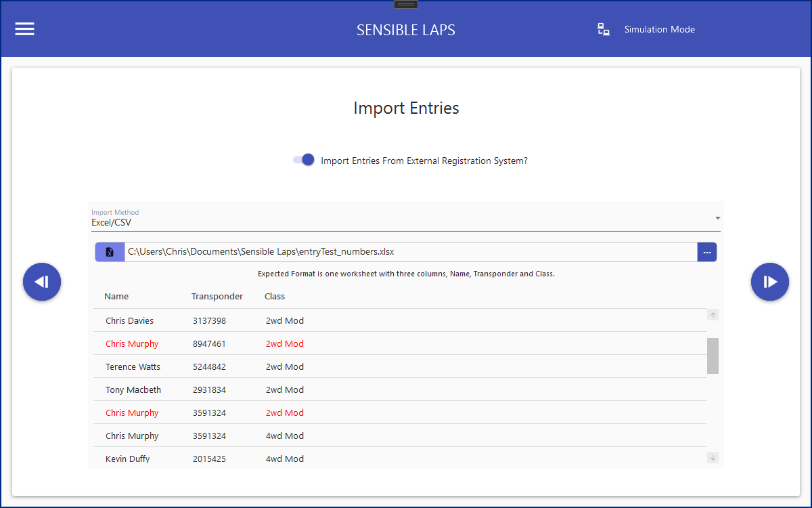Go to previous step arrow button
Screen dimensions: 812x508
[x=42, y=282]
